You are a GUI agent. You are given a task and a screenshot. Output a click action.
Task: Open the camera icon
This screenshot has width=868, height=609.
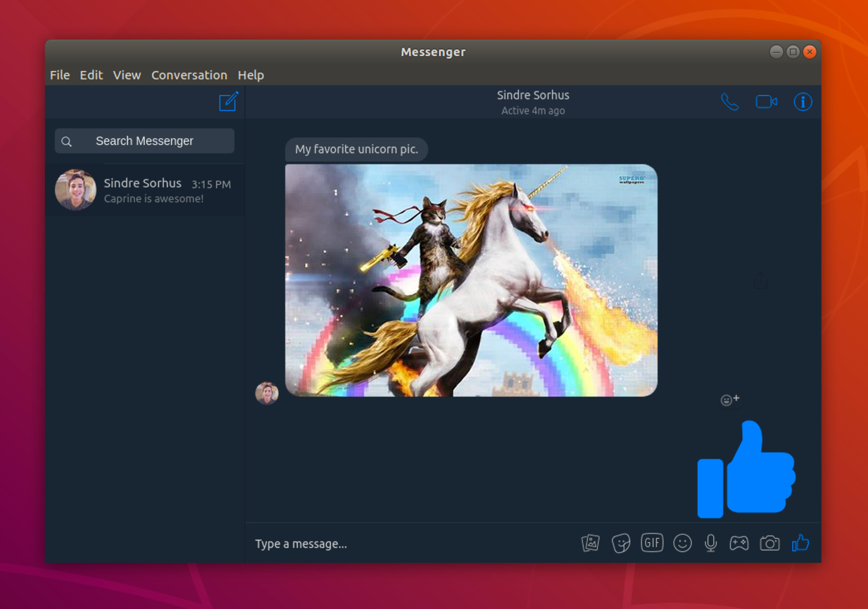[x=770, y=543]
